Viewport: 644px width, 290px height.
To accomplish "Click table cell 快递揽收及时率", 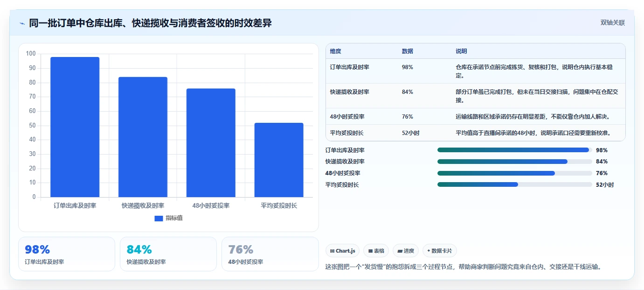I will click(x=349, y=92).
